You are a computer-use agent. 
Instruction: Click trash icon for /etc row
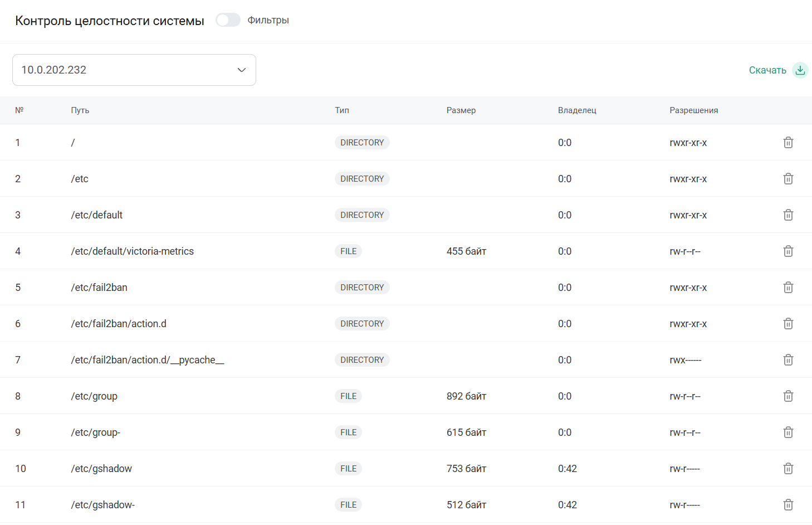tap(788, 179)
